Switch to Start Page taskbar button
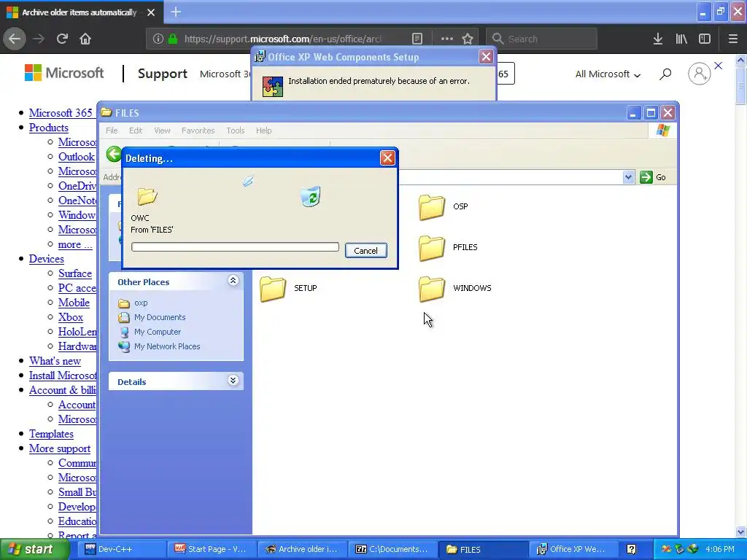747x560 pixels. point(211,550)
